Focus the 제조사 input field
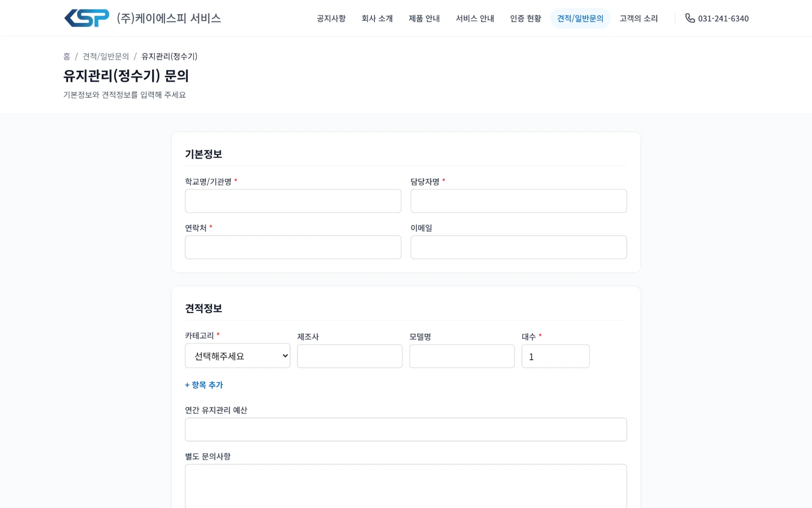Viewport: 812px width, 508px height. click(x=350, y=356)
